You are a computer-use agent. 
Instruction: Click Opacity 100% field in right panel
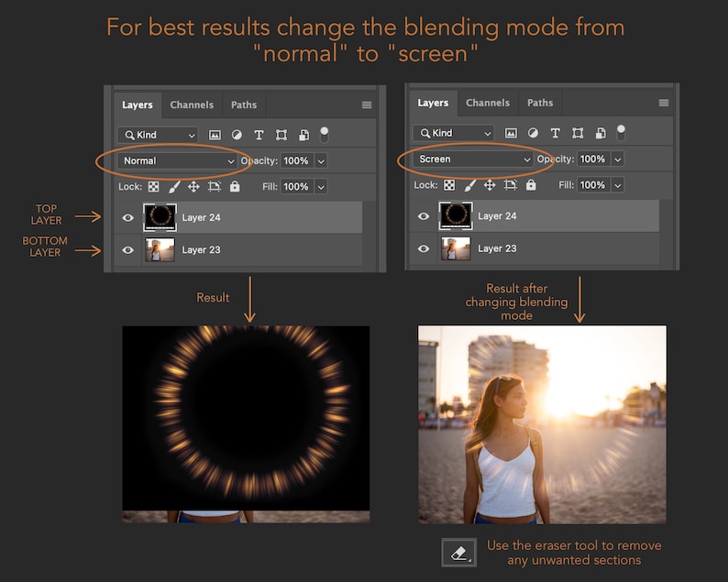594,159
